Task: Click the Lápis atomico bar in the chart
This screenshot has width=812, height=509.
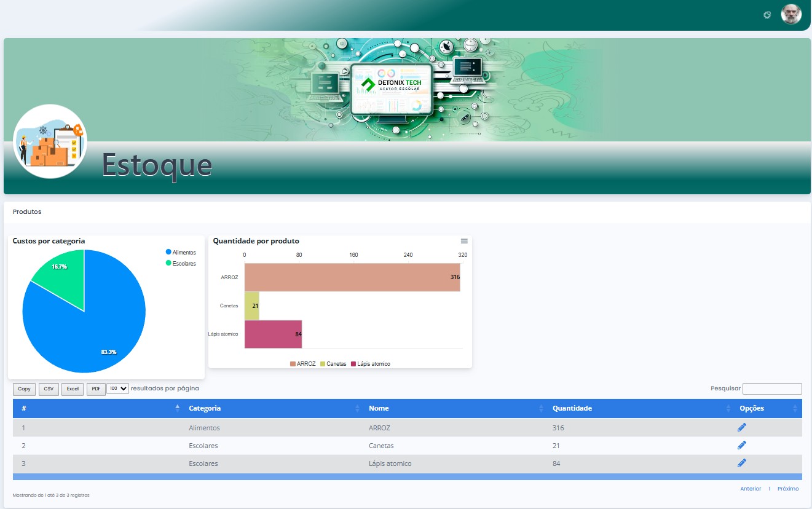Action: coord(273,334)
